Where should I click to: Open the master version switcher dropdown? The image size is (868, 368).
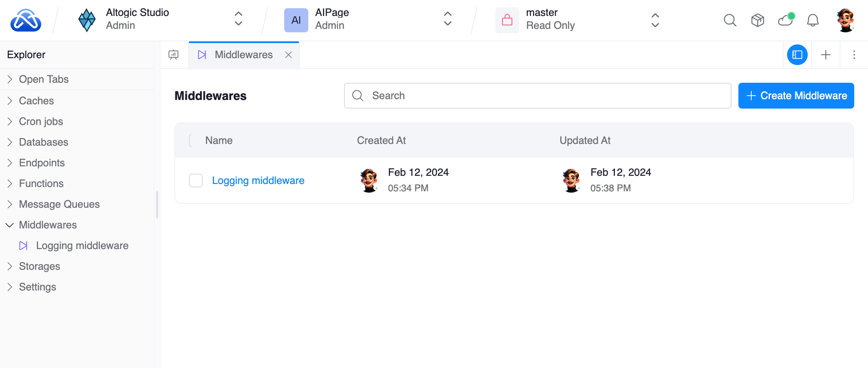(x=655, y=20)
